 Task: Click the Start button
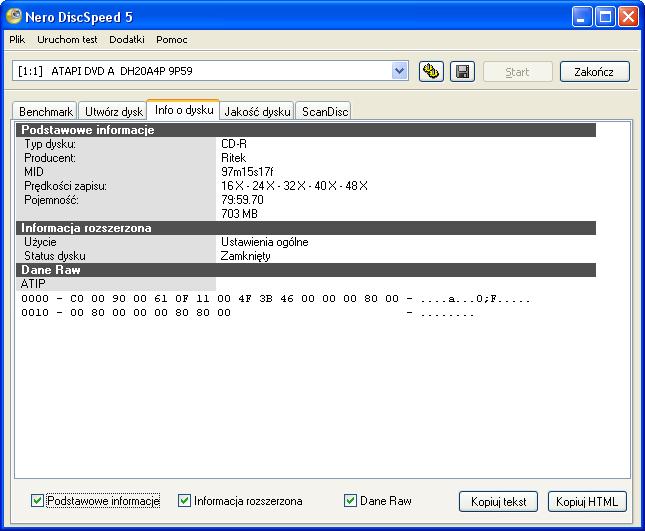517,72
